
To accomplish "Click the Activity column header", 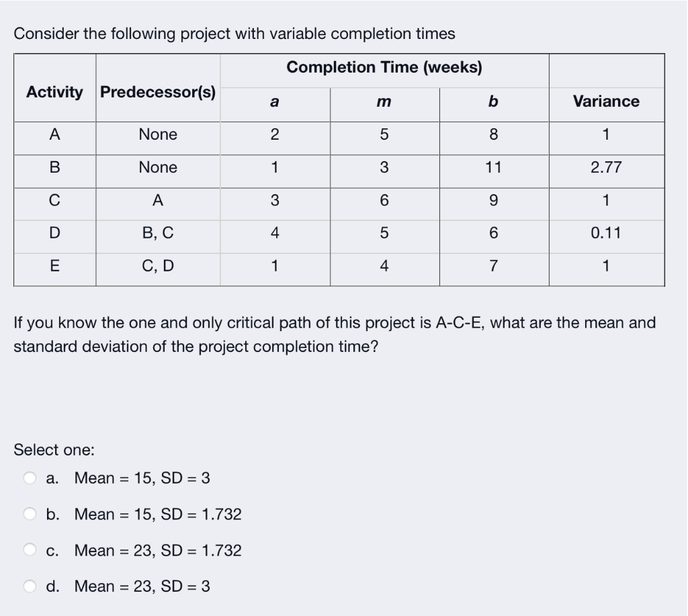I will click(54, 92).
